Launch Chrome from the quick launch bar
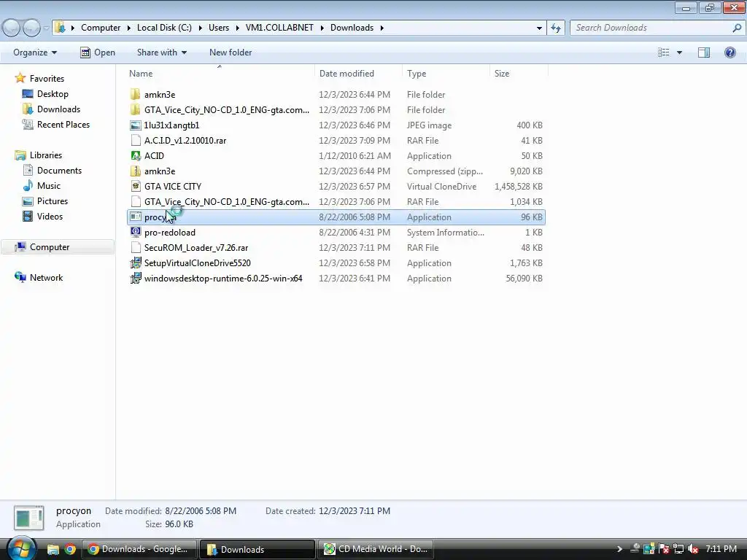The height and width of the screenshot is (560, 747). click(x=70, y=550)
